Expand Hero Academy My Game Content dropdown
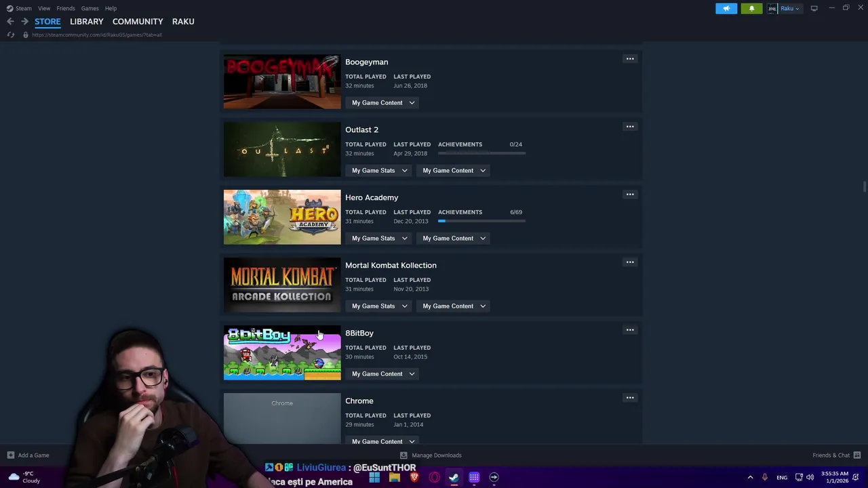Screen dimensions: 868x488 pos(454,238)
